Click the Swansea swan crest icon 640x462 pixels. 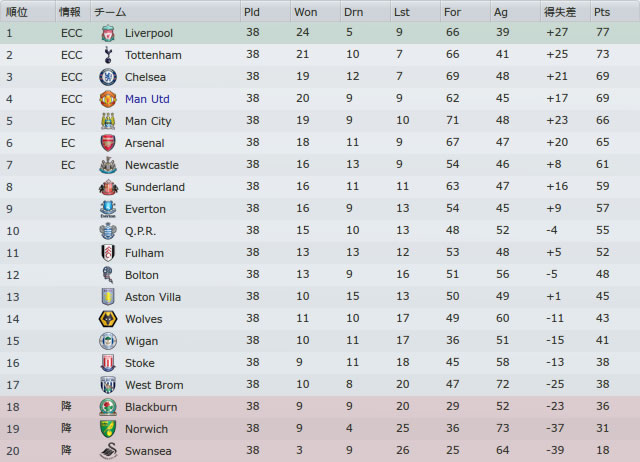[108, 451]
